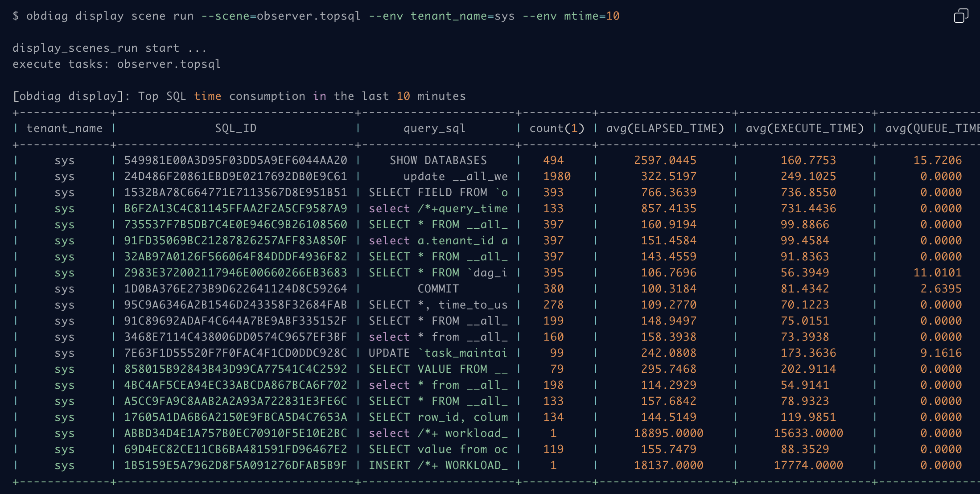The height and width of the screenshot is (494, 980).
Task: Click the queue time value 15.7206
Action: [x=937, y=161]
